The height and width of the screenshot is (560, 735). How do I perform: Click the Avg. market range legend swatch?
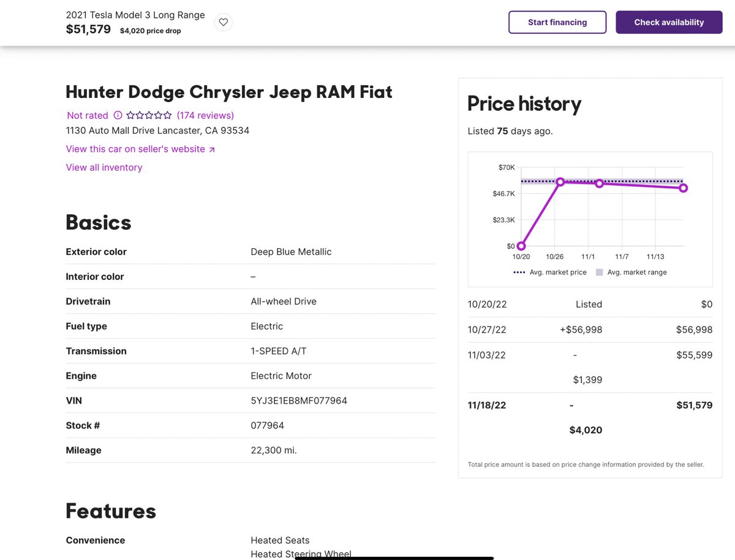tap(599, 272)
